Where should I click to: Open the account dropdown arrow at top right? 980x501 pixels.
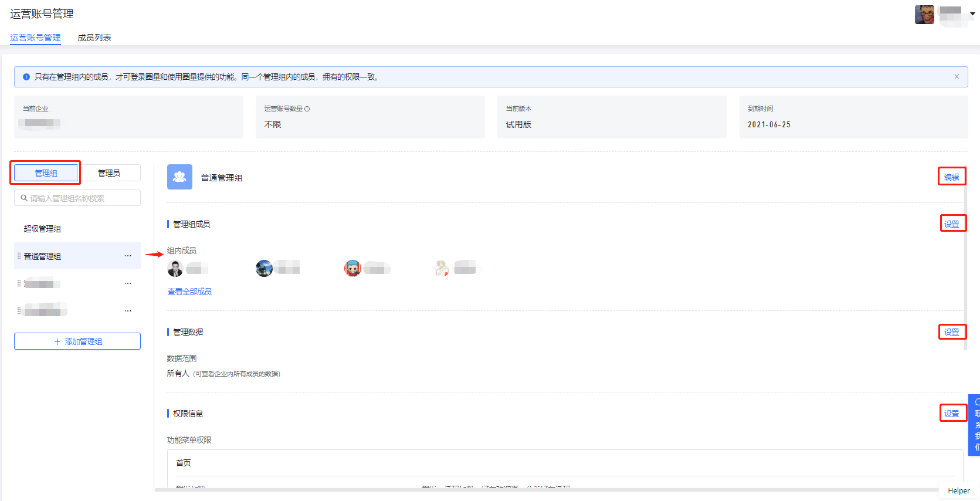pyautogui.click(x=972, y=14)
